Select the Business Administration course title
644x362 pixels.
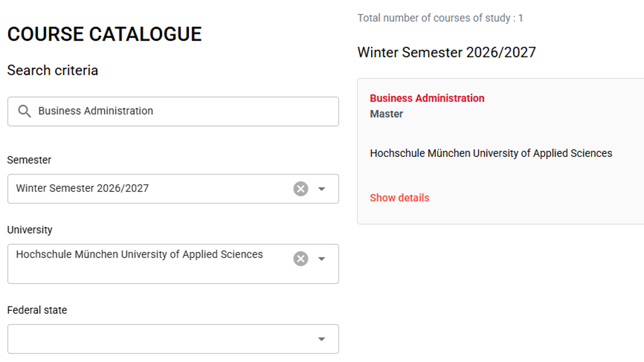pyautogui.click(x=427, y=98)
